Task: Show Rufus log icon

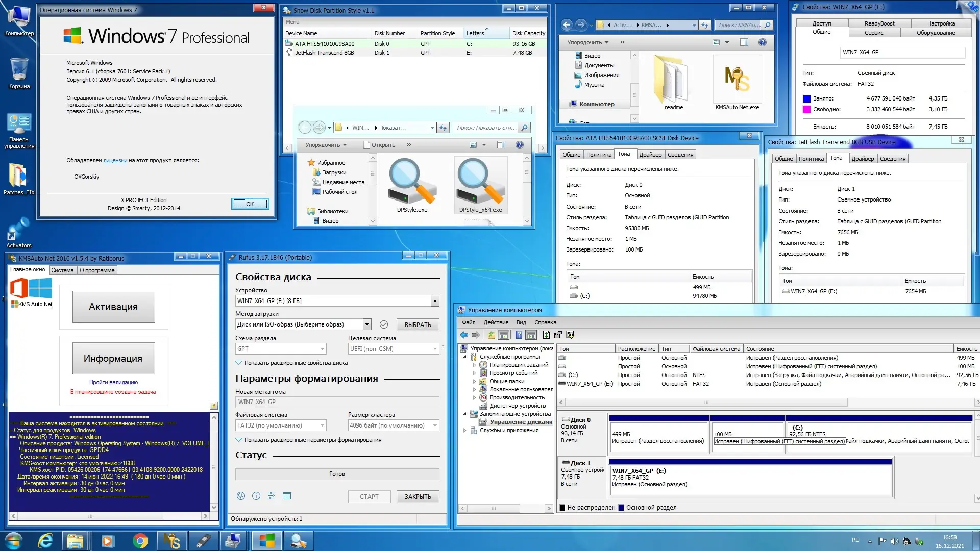Action: pos(287,496)
